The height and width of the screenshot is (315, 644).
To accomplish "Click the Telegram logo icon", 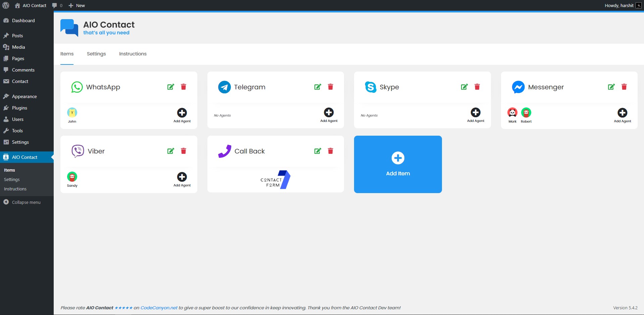I will click(x=225, y=87).
